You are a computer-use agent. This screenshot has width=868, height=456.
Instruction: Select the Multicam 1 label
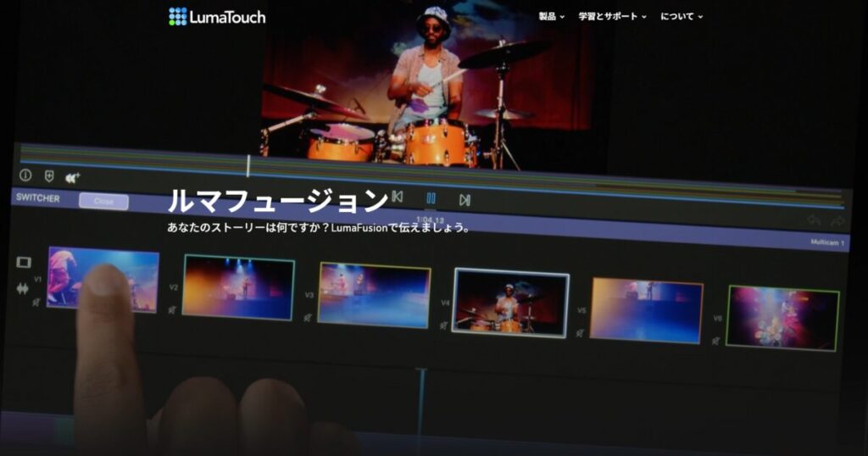pyautogui.click(x=827, y=242)
